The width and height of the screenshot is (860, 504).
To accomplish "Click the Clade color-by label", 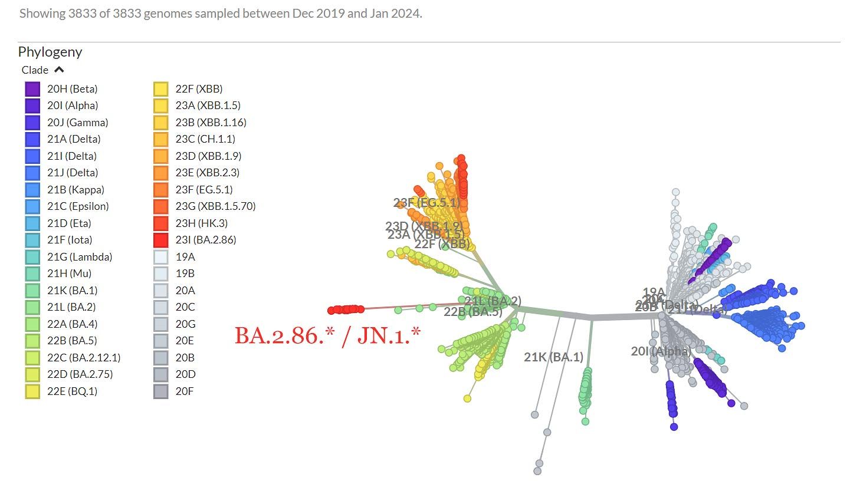I will pyautogui.click(x=35, y=70).
